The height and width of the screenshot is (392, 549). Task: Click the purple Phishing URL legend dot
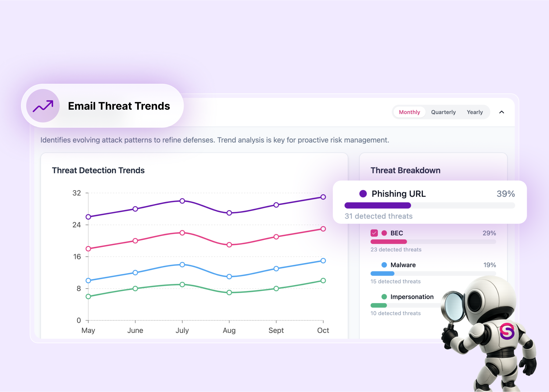coord(363,194)
